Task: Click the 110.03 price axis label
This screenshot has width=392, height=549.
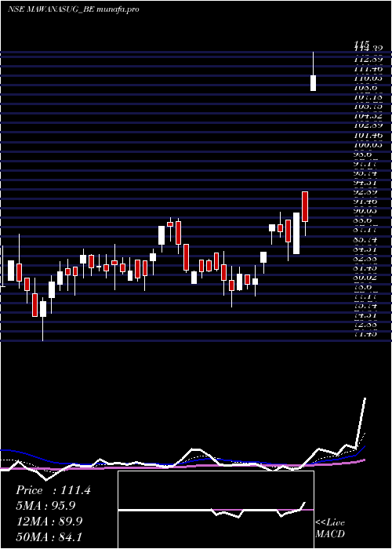Action: pyautogui.click(x=368, y=78)
